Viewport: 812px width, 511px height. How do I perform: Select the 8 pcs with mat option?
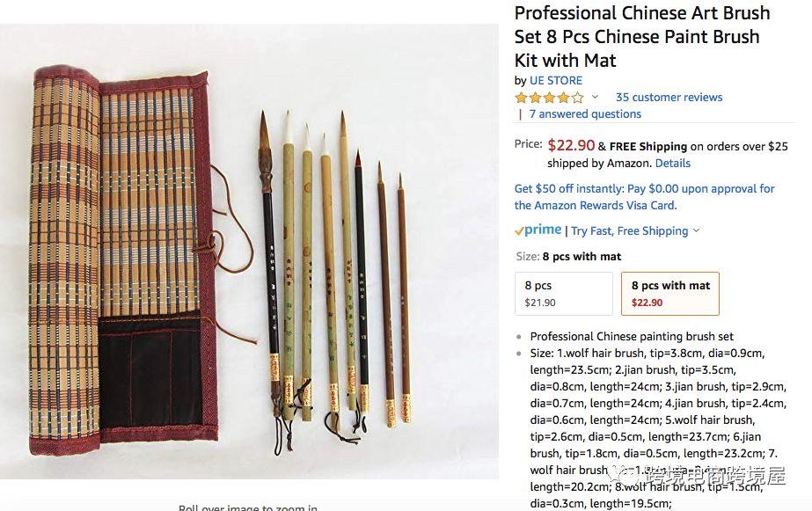point(670,294)
